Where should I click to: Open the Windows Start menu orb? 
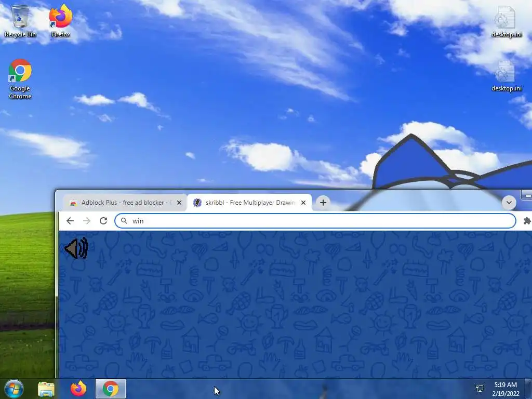(x=14, y=389)
